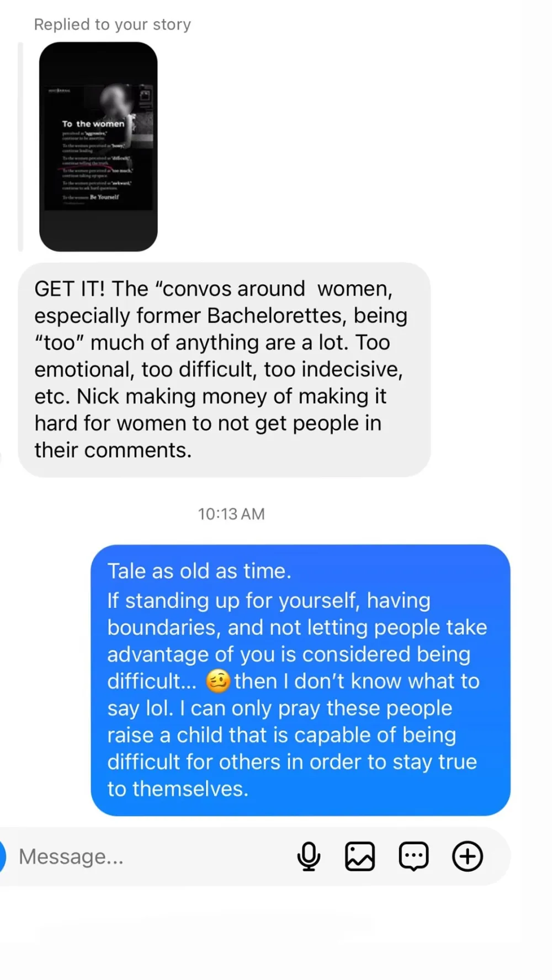Tap the microphone voice message icon
The height and width of the screenshot is (980, 552).
(309, 856)
